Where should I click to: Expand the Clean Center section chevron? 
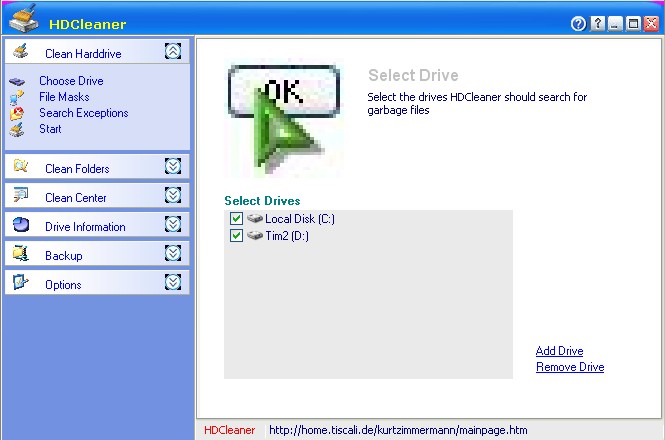point(173,195)
